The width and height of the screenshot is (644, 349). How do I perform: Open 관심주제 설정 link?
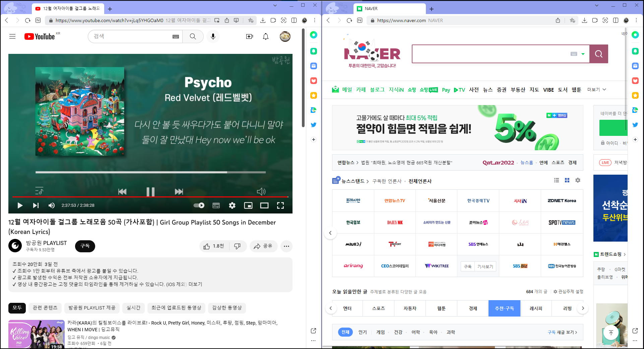(568, 292)
